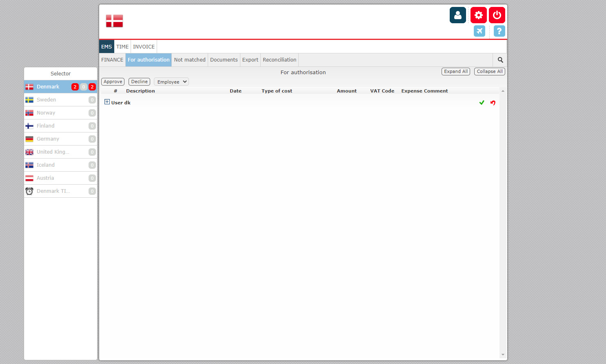This screenshot has height=364, width=606.
Task: Click the Selector panel heading
Action: pyautogui.click(x=60, y=74)
